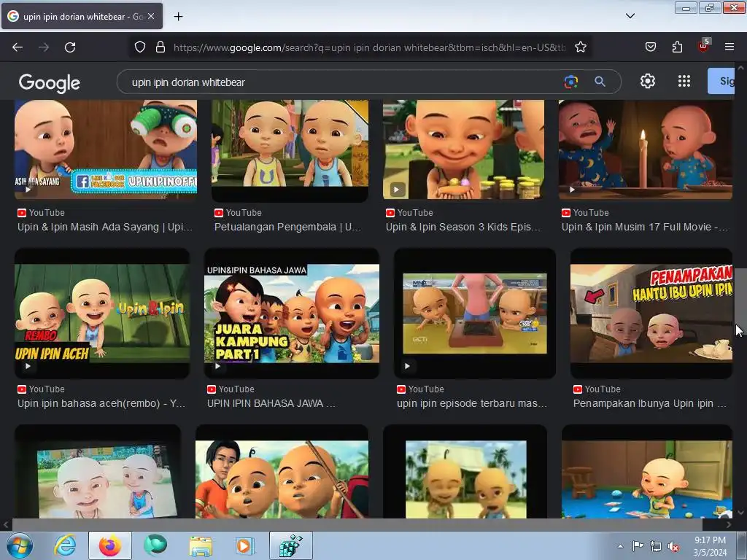Click the red extension icon with badge 5

point(704,46)
